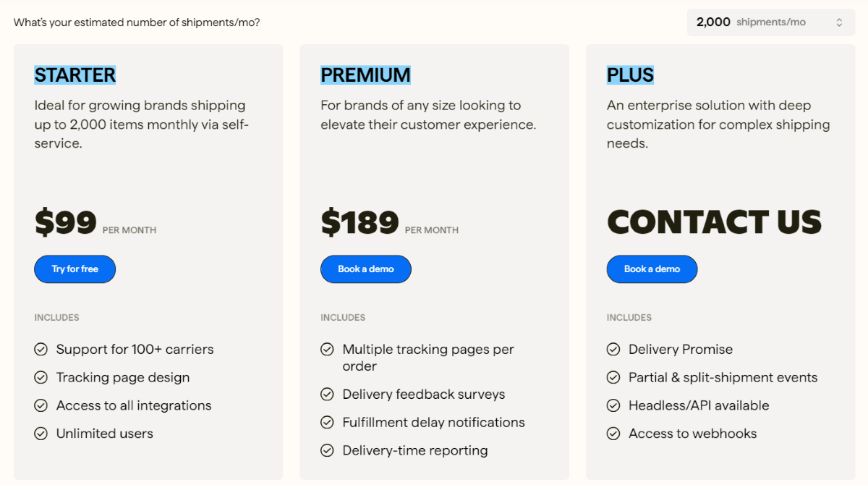This screenshot has width=868, height=485.
Task: Click Try for free on Starter plan
Action: click(x=75, y=269)
